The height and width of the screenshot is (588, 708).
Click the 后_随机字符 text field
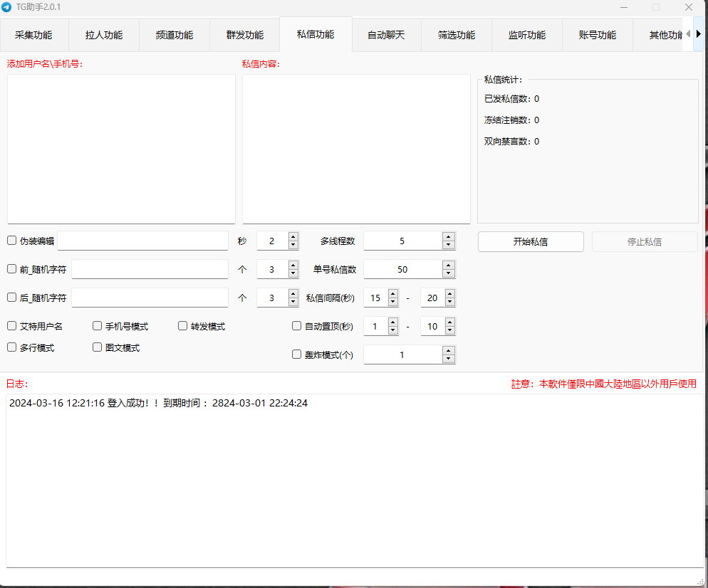150,298
